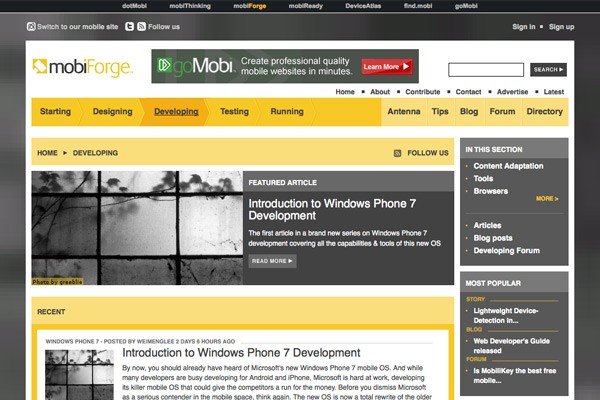Click the Twitter icon in top bar

click(129, 26)
